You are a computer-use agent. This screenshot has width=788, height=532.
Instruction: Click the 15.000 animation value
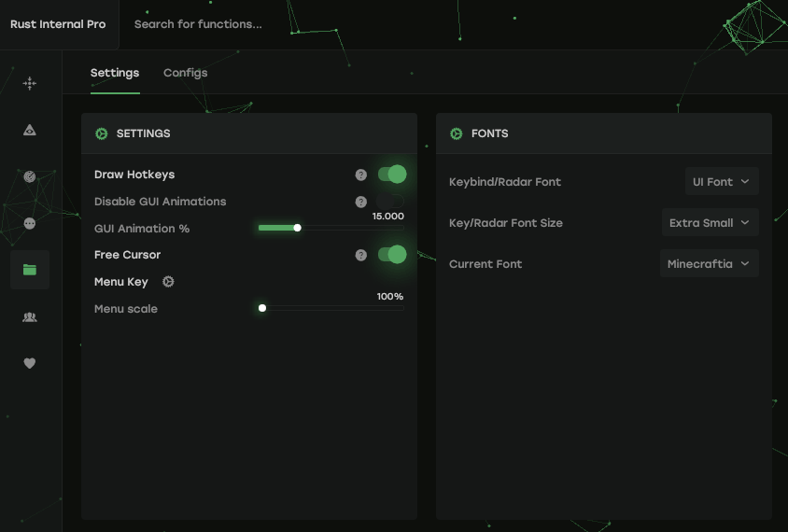click(x=388, y=216)
